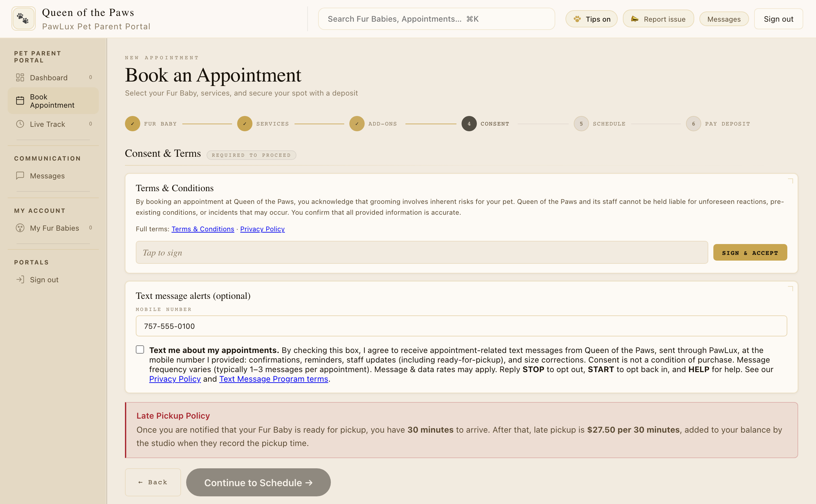Click the Queen of the Paws title
This screenshot has width=816, height=504.
pyautogui.click(x=88, y=12)
